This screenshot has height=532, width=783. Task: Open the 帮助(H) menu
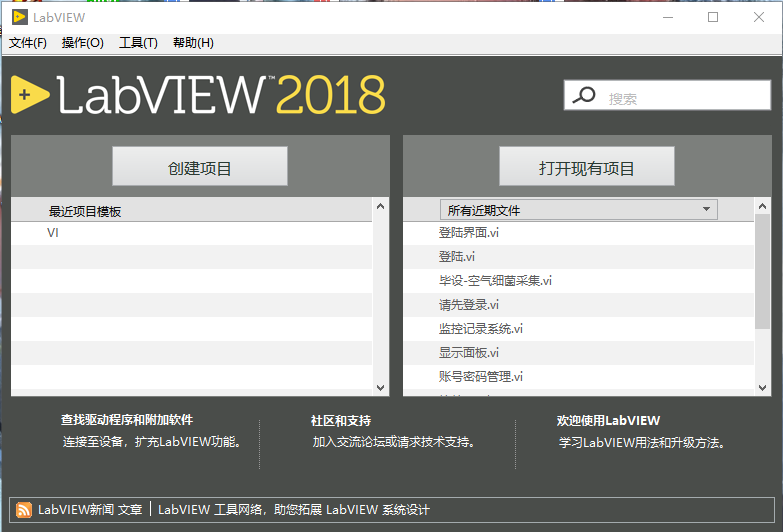pos(193,43)
